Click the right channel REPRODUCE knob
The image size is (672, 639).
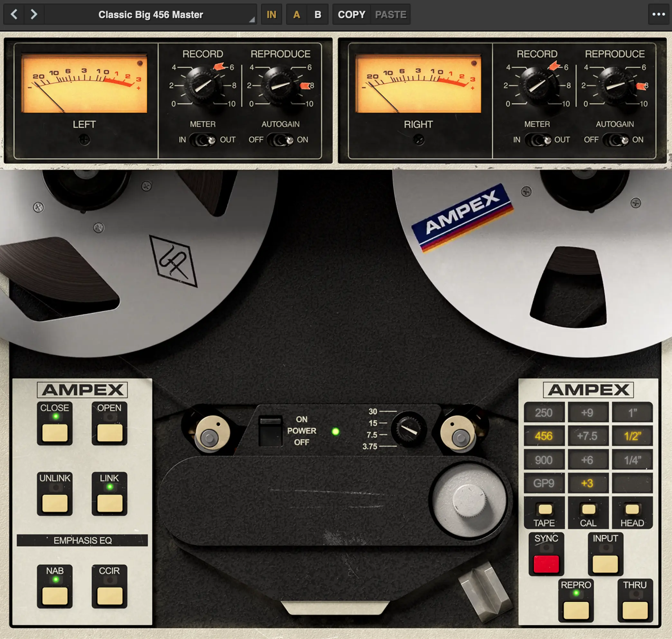click(x=615, y=85)
